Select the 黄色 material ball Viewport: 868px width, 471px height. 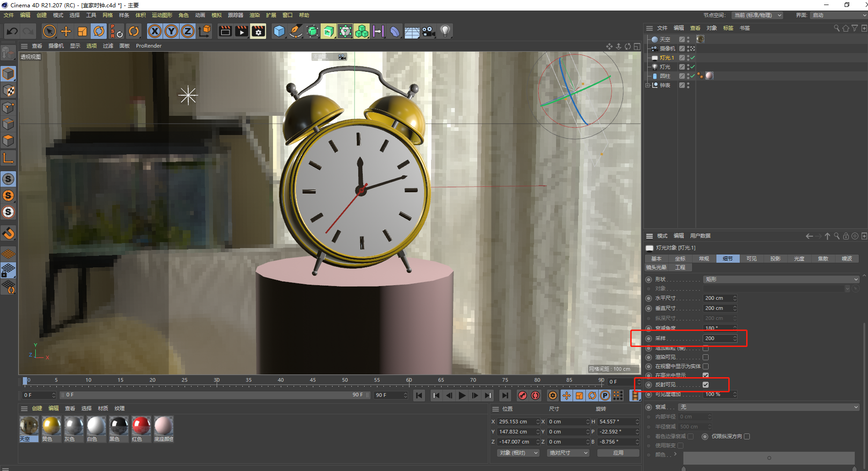[x=51, y=428]
